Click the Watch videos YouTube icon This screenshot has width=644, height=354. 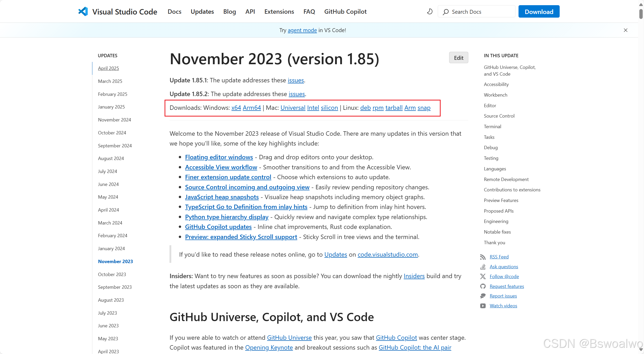pos(483,306)
